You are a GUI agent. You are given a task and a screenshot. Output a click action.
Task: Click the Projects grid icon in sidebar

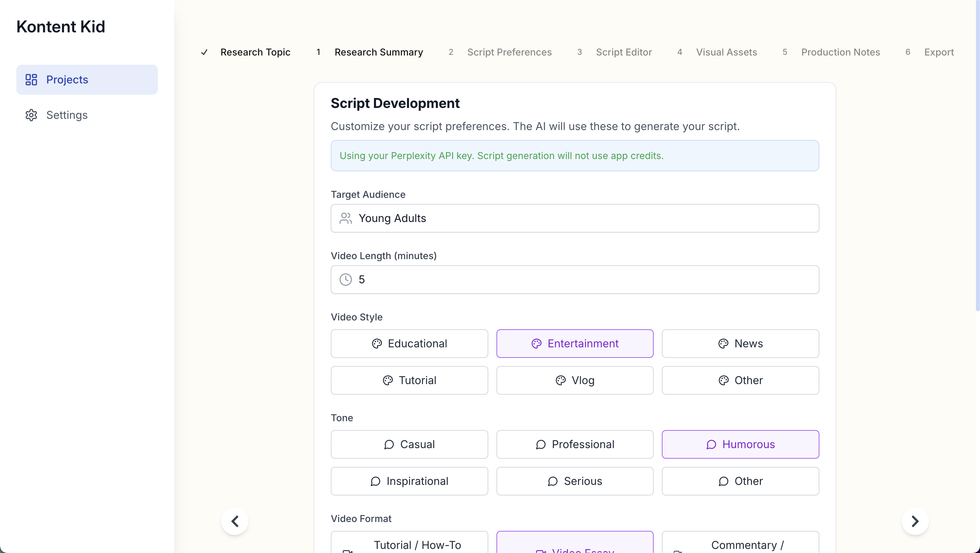point(31,80)
